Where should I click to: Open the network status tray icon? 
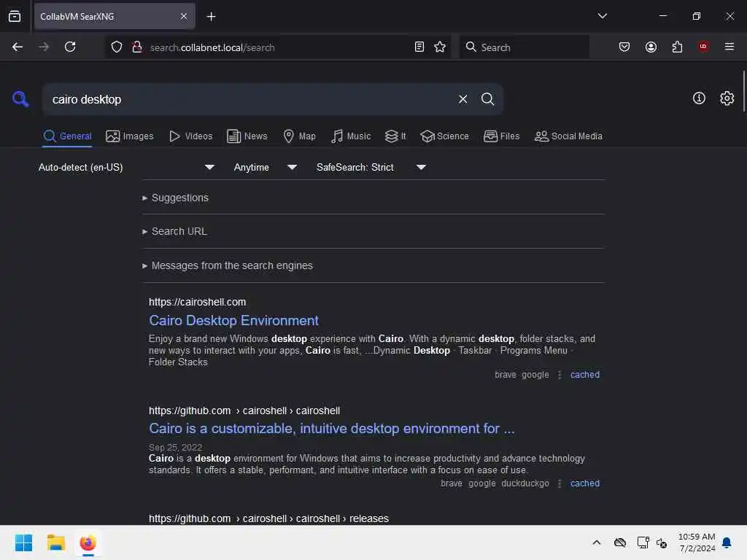(x=643, y=542)
